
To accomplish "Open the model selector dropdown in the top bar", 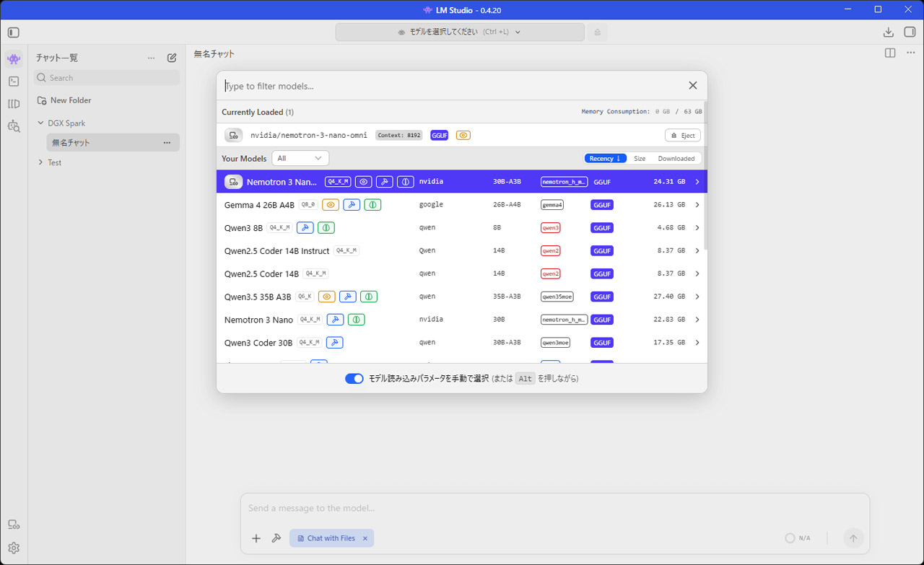I will point(460,32).
